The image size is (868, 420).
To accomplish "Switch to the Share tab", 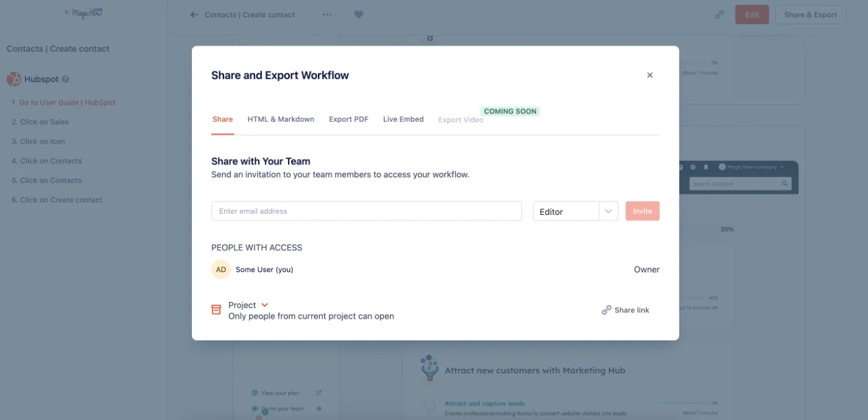I will (x=222, y=119).
